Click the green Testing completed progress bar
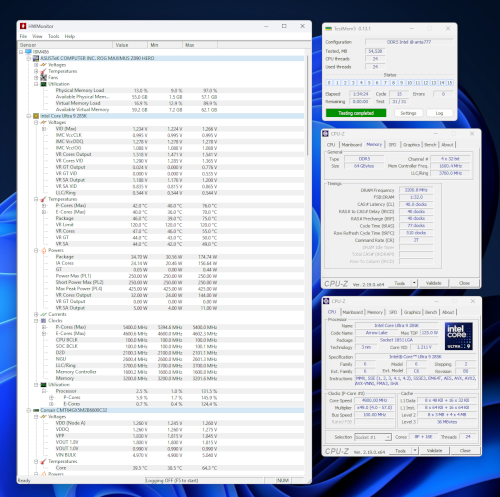 356,113
